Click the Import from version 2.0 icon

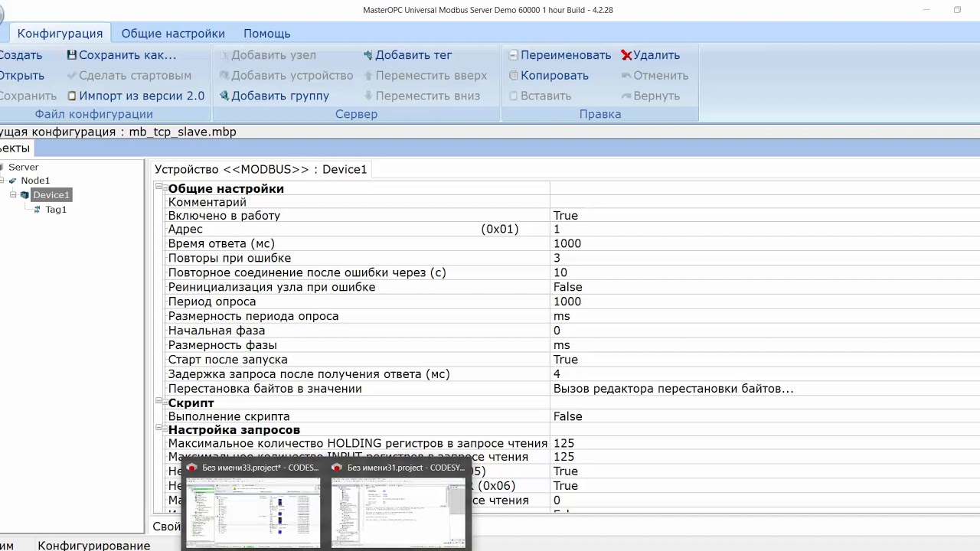pos(71,96)
